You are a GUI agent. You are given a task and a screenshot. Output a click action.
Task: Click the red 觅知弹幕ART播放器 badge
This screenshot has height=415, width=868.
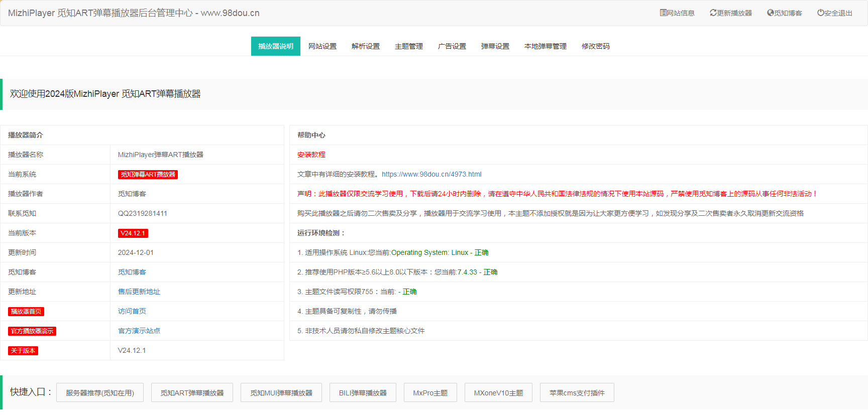tap(148, 175)
